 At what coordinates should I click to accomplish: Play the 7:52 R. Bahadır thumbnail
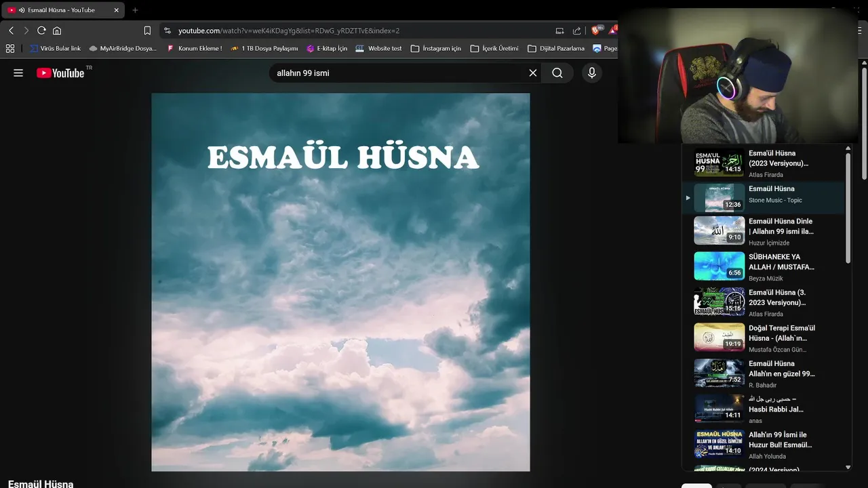[719, 373]
